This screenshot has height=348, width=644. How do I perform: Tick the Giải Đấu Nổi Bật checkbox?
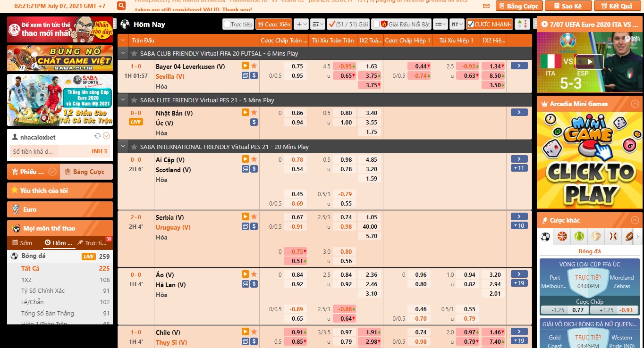(x=376, y=24)
